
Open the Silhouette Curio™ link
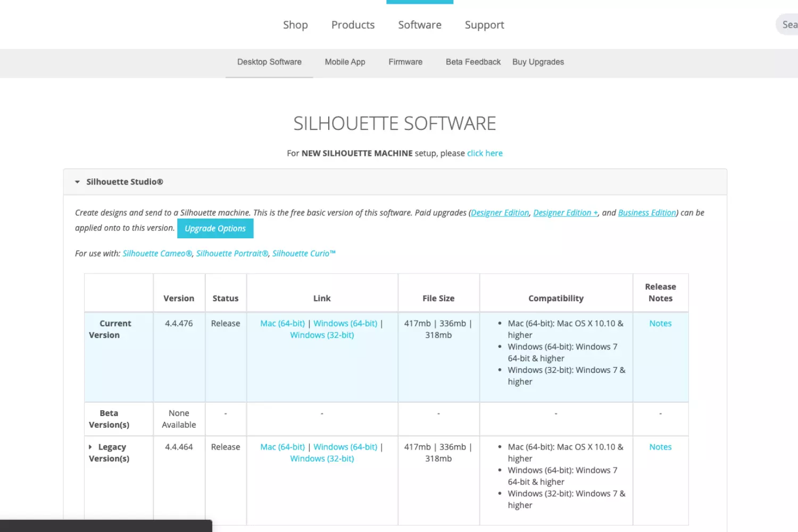(x=304, y=254)
